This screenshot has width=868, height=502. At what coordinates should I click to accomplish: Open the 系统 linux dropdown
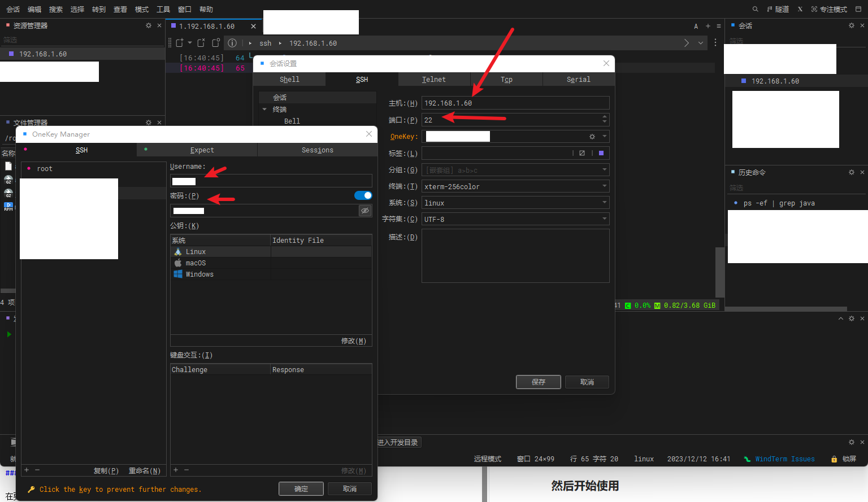[605, 202]
